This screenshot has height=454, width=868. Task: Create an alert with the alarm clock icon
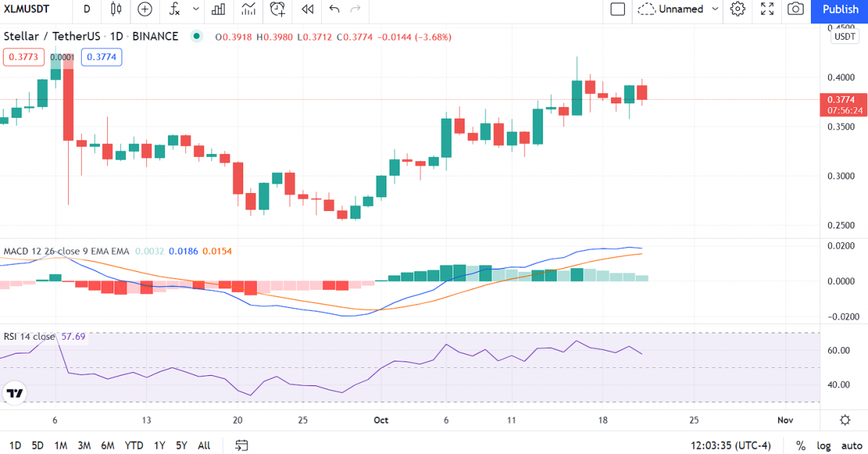[x=277, y=9]
